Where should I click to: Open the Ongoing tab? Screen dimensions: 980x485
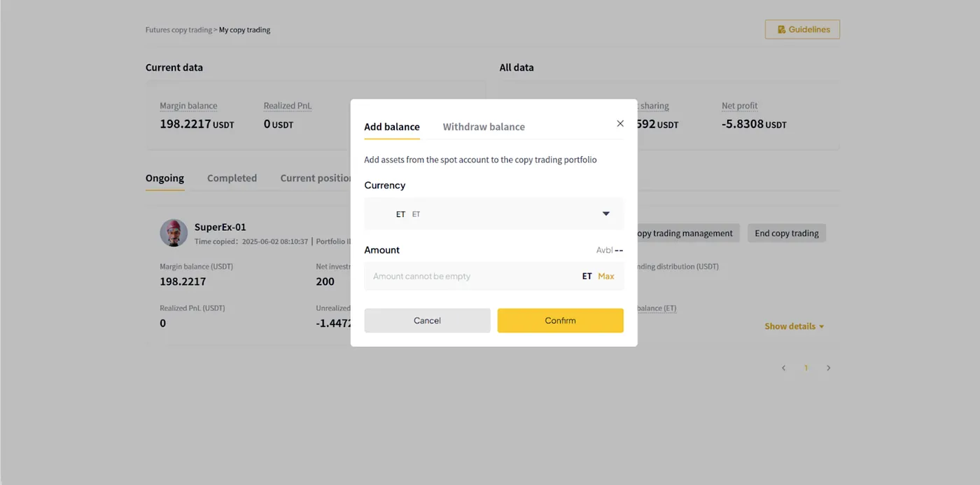click(x=164, y=178)
